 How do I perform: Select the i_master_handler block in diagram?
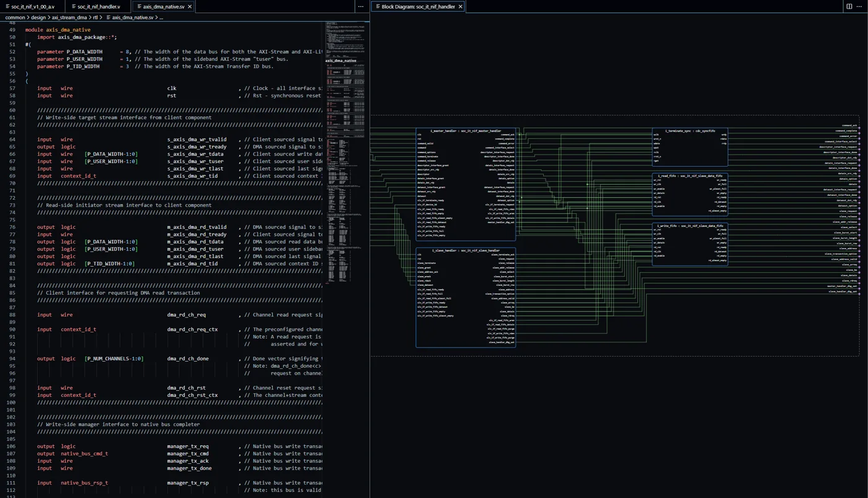(x=466, y=185)
